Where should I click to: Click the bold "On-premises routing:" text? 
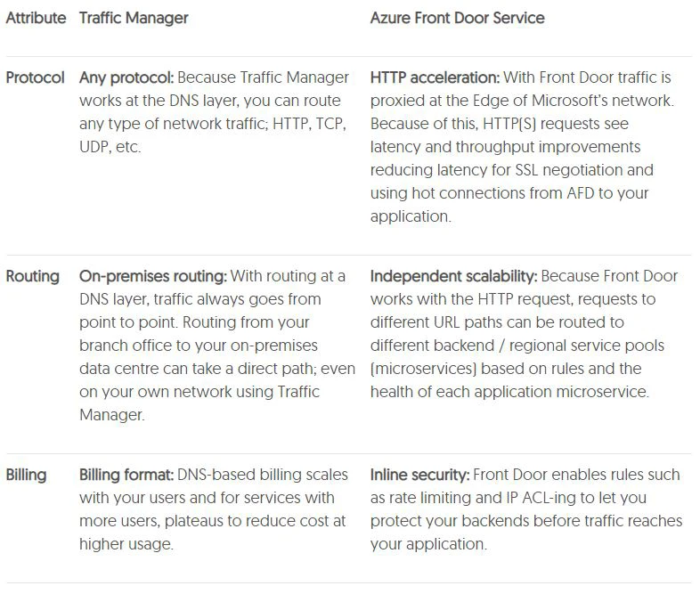151,276
